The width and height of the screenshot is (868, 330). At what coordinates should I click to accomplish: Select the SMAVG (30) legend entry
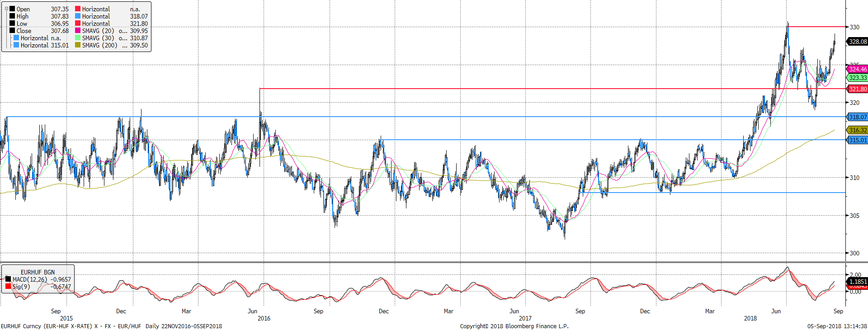pos(111,38)
